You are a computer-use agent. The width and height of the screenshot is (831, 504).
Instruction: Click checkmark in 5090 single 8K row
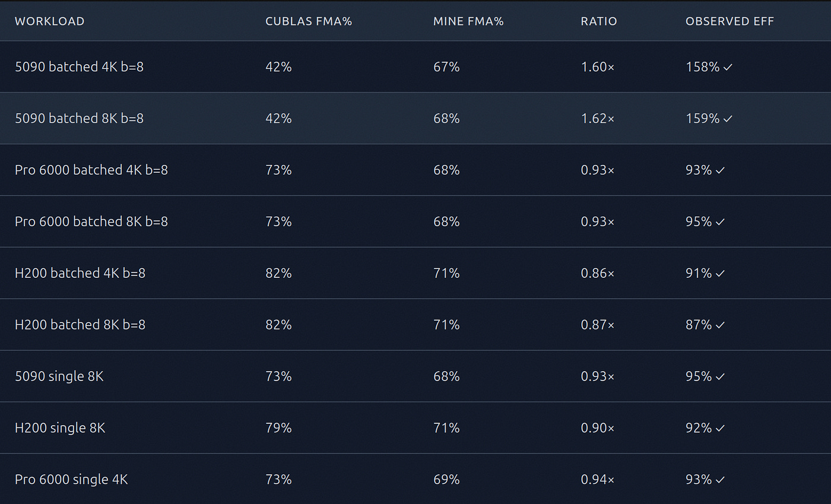coord(720,377)
